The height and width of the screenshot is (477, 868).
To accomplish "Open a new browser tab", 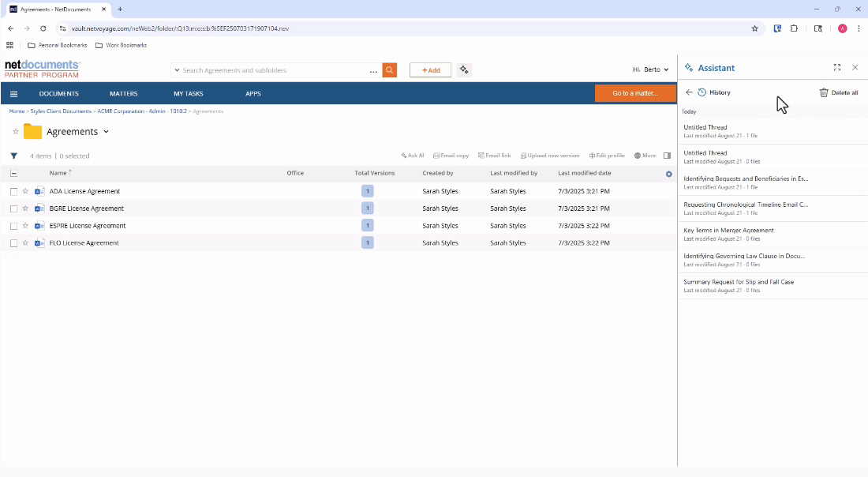I will 120,9.
